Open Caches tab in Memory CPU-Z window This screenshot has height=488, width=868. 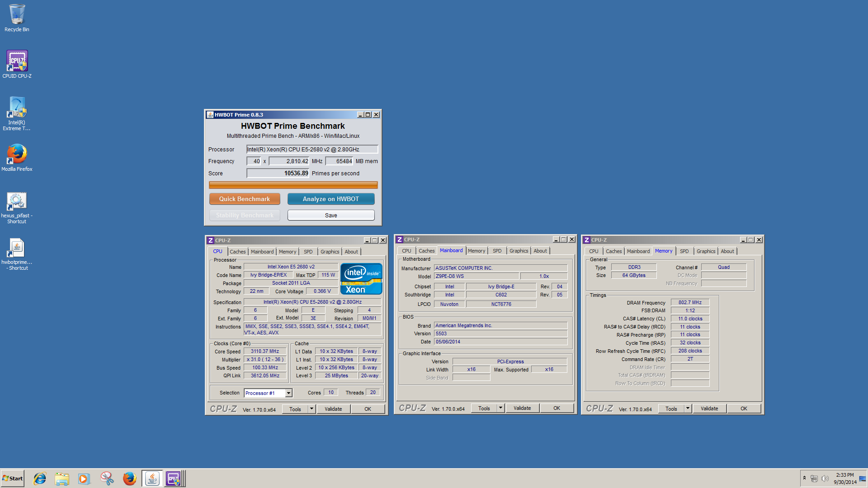(614, 251)
